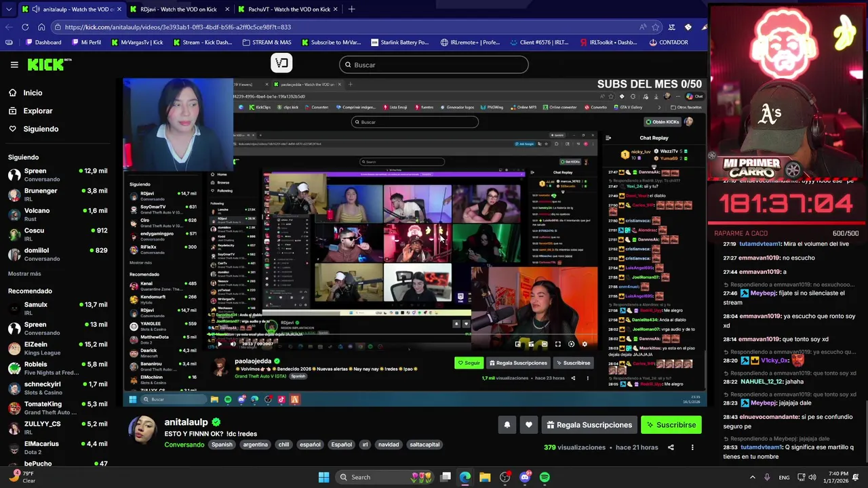
Task: Expand Mostrar más in following list
Action: pyautogui.click(x=24, y=274)
